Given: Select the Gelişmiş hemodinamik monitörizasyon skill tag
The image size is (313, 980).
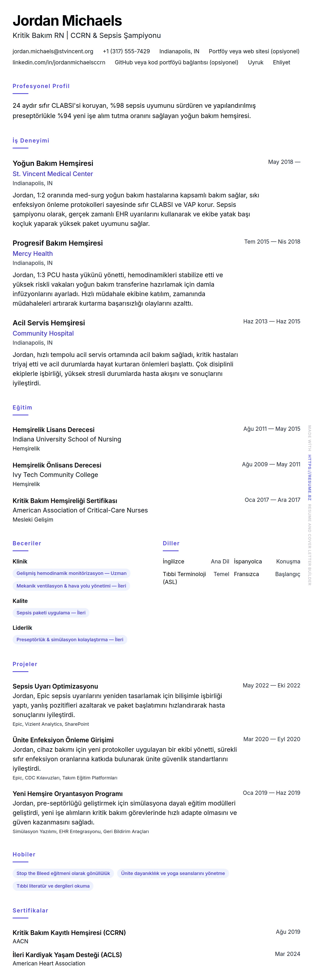Looking at the screenshot, I should click(71, 573).
